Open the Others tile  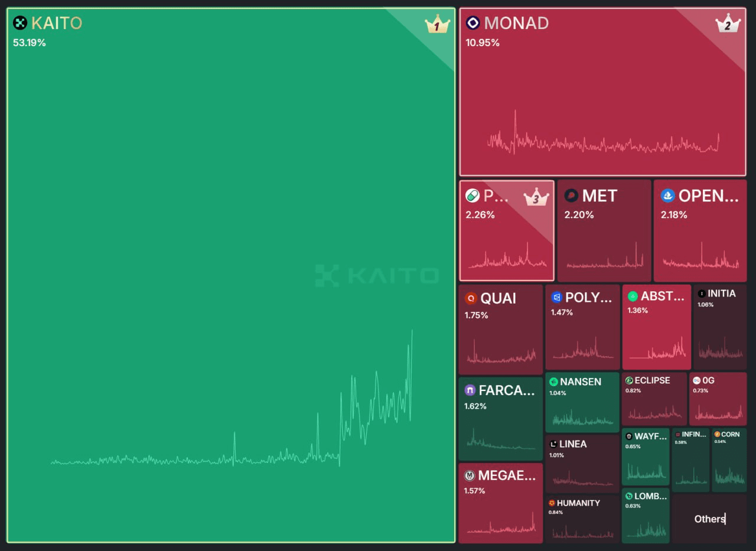(710, 519)
